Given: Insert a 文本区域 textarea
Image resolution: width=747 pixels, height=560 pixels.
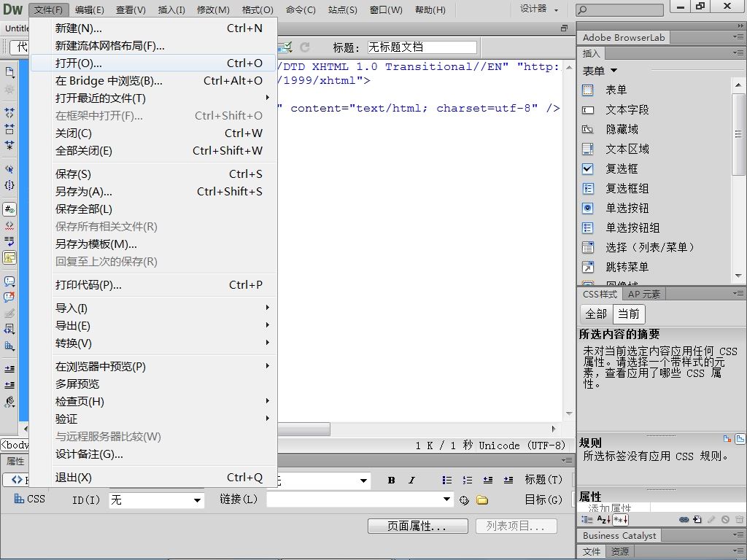Looking at the screenshot, I should (615, 149).
